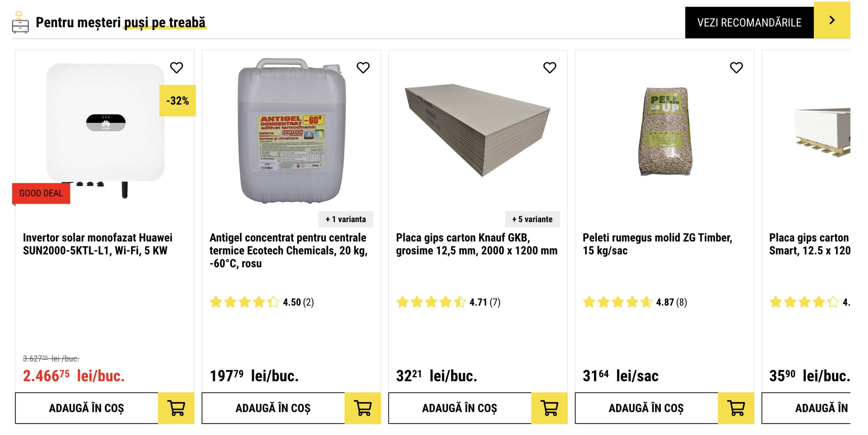Open 'Vezi recomandările' button
The width and height of the screenshot is (868, 435).
[749, 23]
